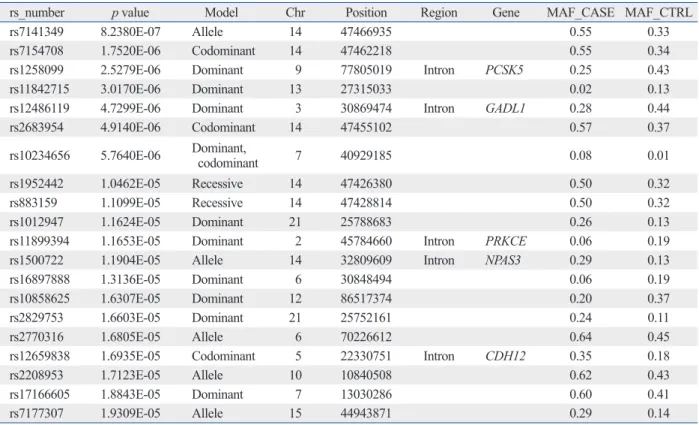Click the CDH12 gene name
Image resolution: width=699 pixels, height=425 pixels.
tap(506, 356)
